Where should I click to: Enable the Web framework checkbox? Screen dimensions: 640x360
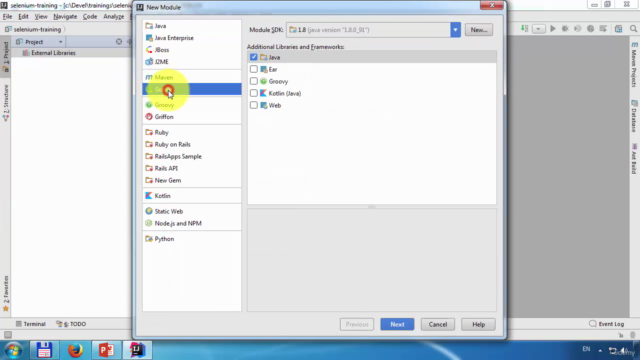point(253,105)
